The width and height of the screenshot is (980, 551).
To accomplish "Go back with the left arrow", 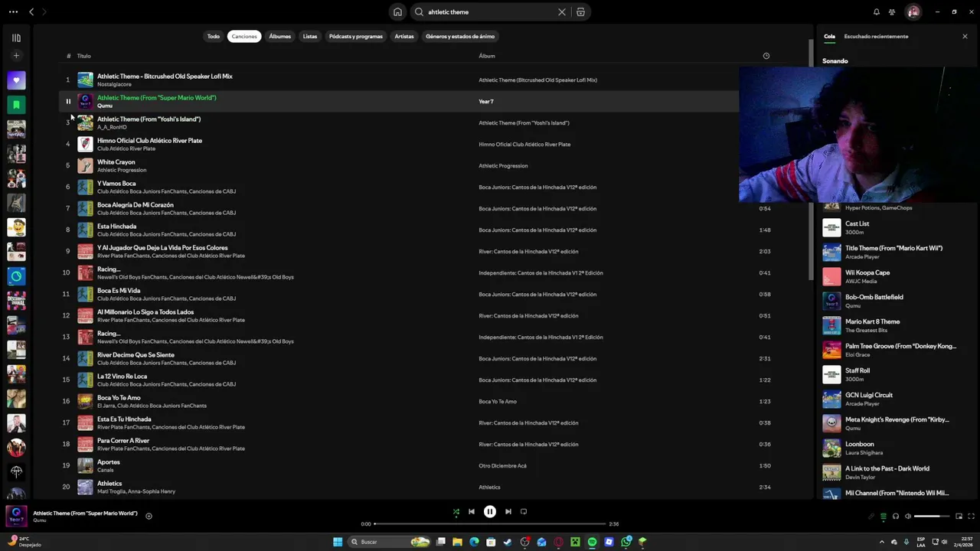I will [x=31, y=11].
